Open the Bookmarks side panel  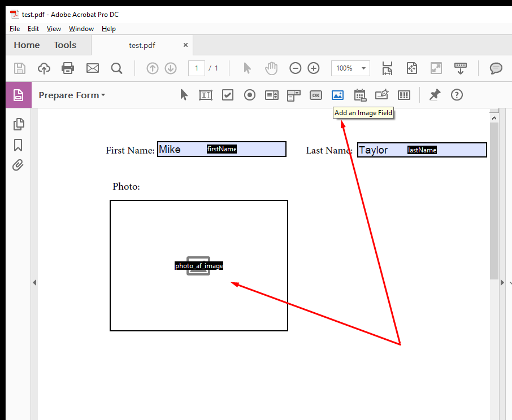click(x=18, y=145)
